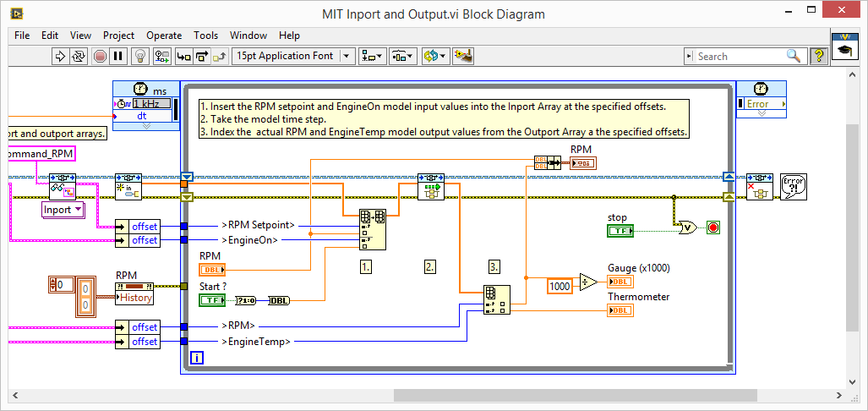Show Context Help with question mark button
The image size is (868, 411).
coord(818,56)
